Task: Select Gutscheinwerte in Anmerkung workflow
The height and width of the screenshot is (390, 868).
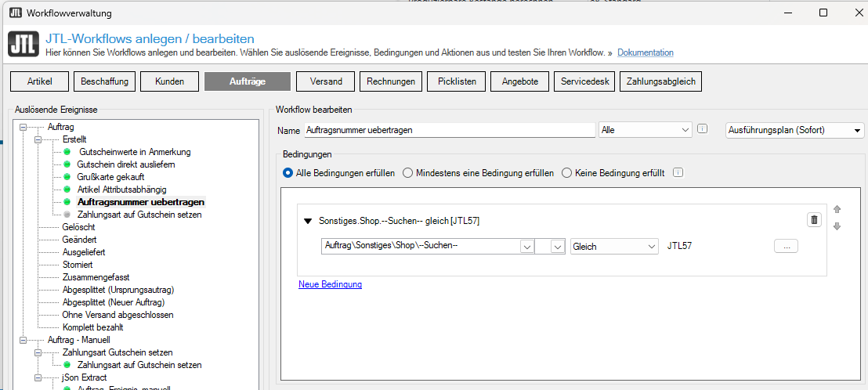Action: 135,152
